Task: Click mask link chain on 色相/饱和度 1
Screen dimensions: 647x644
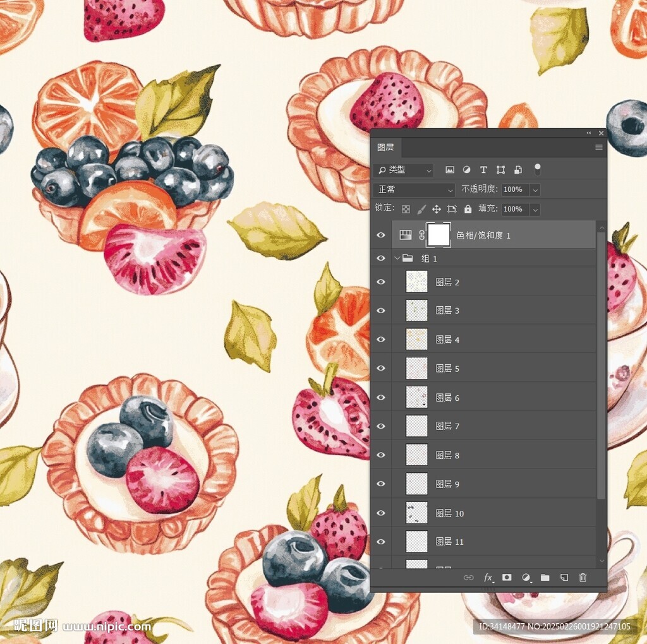Action: pyautogui.click(x=421, y=235)
